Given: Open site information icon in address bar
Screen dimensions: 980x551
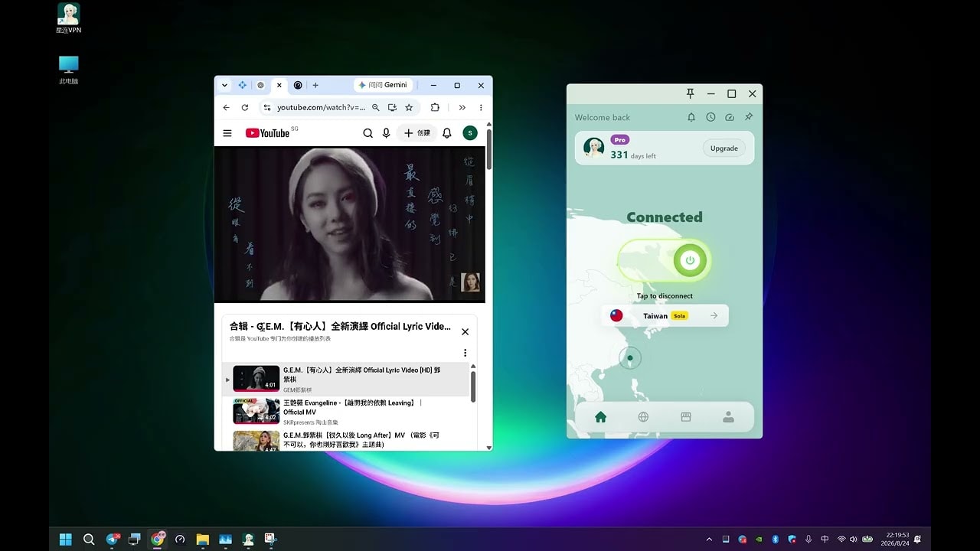Looking at the screenshot, I should (267, 108).
